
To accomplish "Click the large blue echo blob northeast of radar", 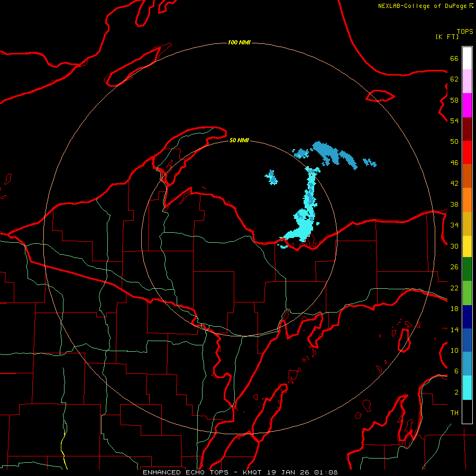I will point(325,153).
